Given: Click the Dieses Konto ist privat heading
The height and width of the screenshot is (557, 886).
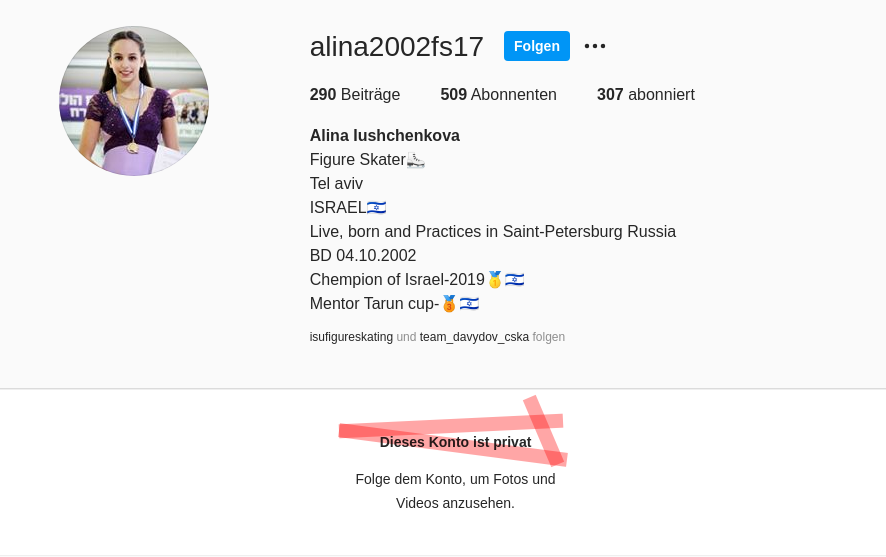Looking at the screenshot, I should click(x=455, y=442).
